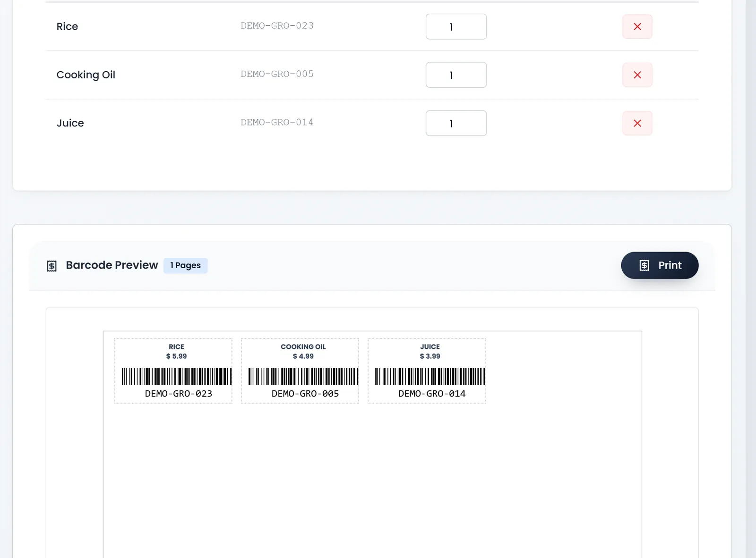The image size is (756, 558).
Task: Remove the Cooking Oil row with red X
Action: pos(637,75)
